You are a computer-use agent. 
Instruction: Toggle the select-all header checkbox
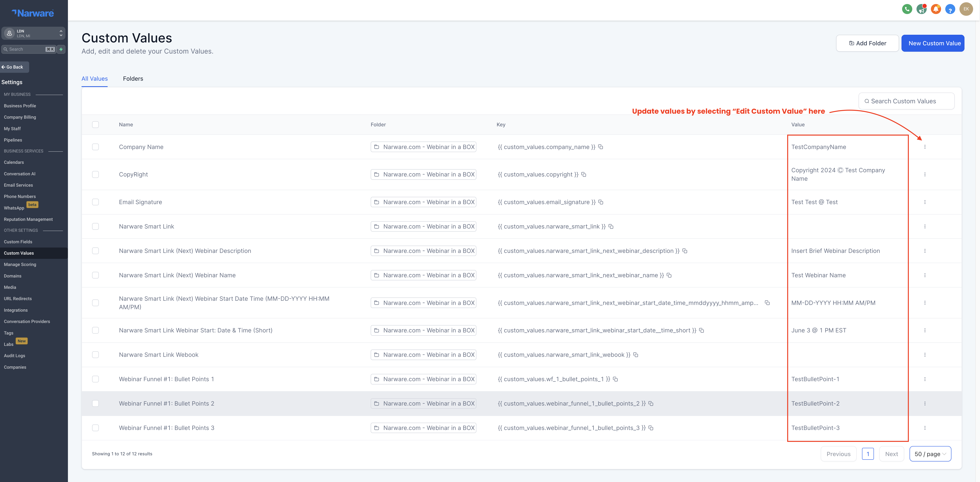pyautogui.click(x=96, y=124)
